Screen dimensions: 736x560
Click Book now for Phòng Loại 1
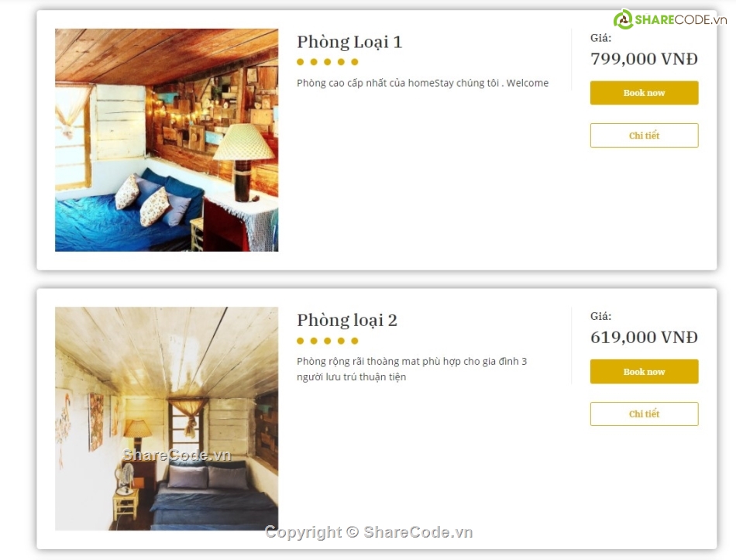point(644,92)
